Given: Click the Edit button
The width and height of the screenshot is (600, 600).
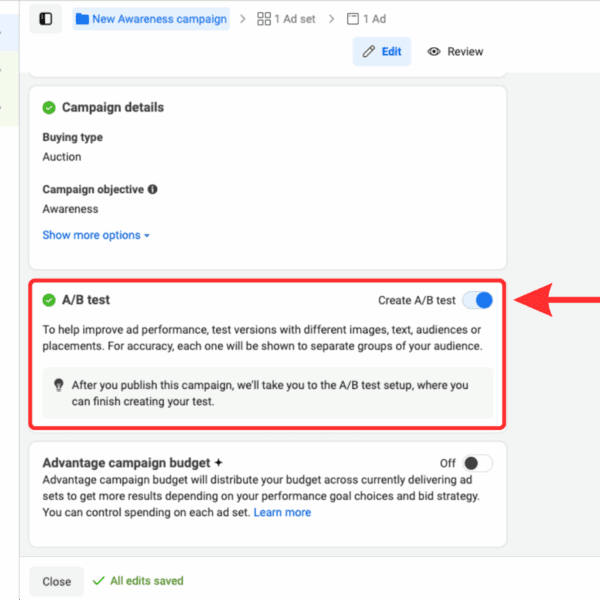Looking at the screenshot, I should point(381,52).
